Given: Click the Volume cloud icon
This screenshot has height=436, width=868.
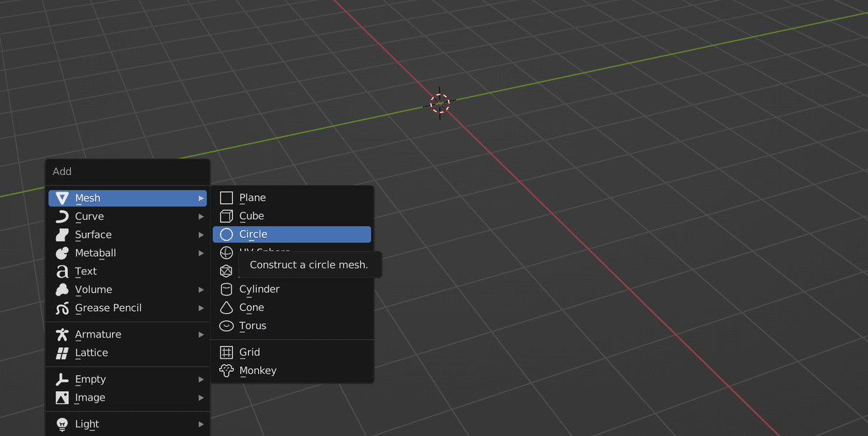Looking at the screenshot, I should pos(62,290).
